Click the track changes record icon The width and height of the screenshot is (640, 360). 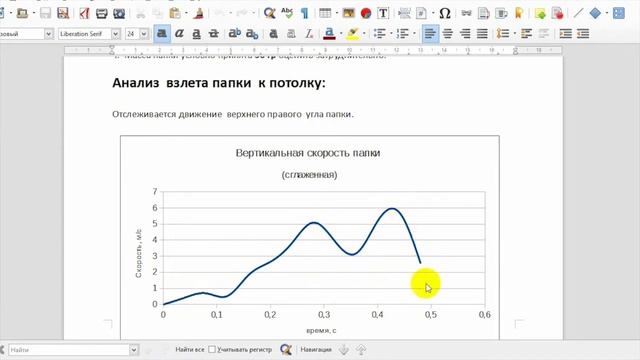pyautogui.click(x=558, y=13)
